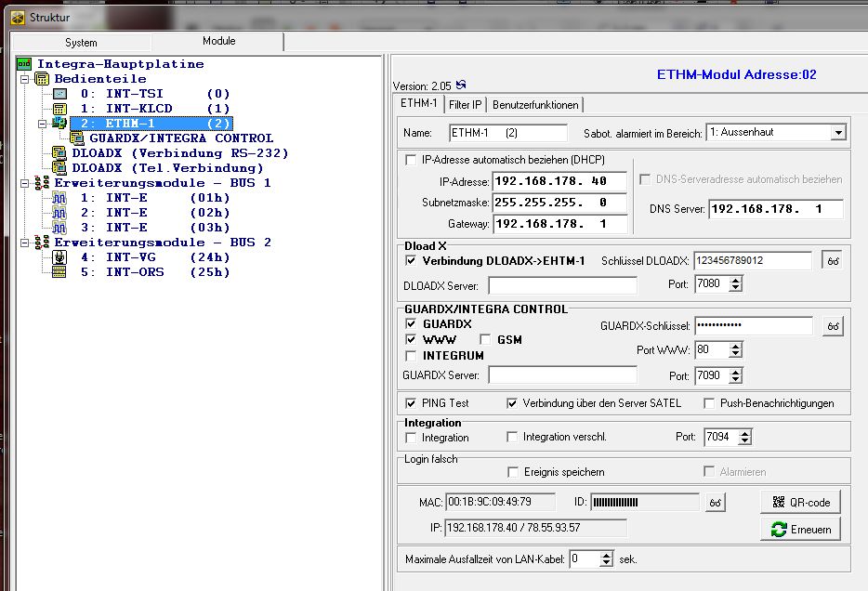Collapse Erweiterungsmodule - BUS 1 node
868x591 pixels.
click(x=24, y=183)
